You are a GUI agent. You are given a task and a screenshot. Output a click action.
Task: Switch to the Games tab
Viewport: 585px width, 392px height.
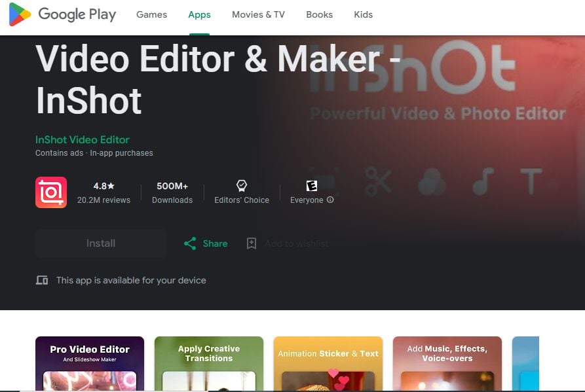151,14
